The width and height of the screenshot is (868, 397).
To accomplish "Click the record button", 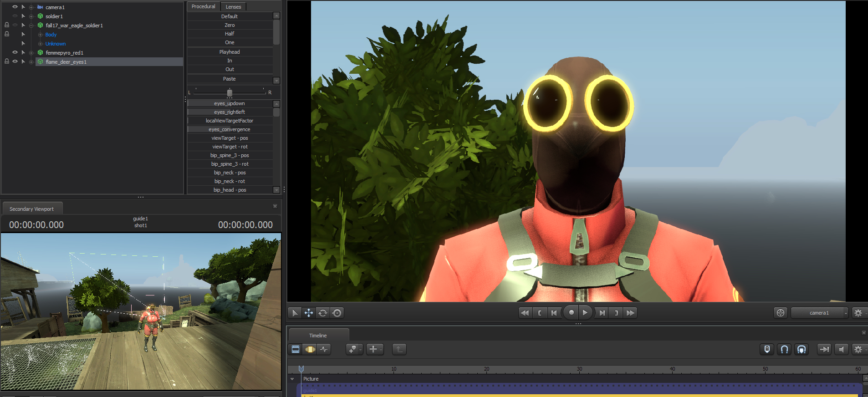I will [x=571, y=313].
